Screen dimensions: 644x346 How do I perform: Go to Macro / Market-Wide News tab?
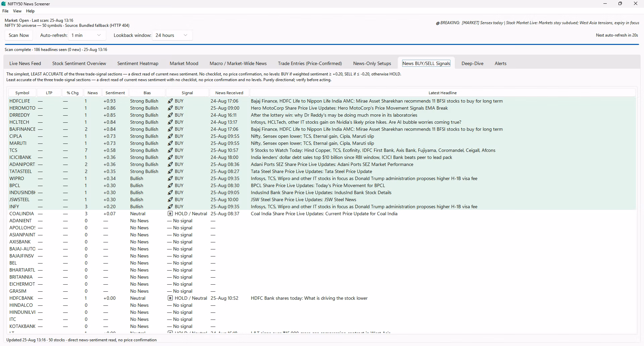tap(238, 63)
